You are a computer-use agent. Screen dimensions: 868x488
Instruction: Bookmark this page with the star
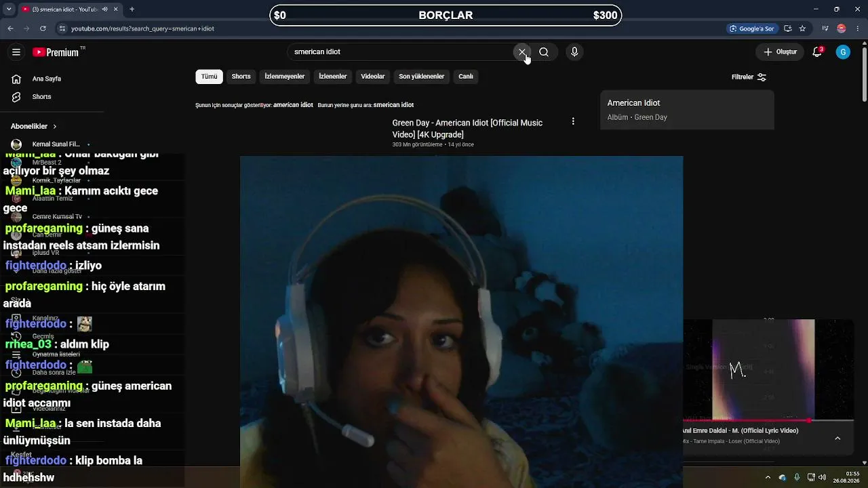[802, 28]
